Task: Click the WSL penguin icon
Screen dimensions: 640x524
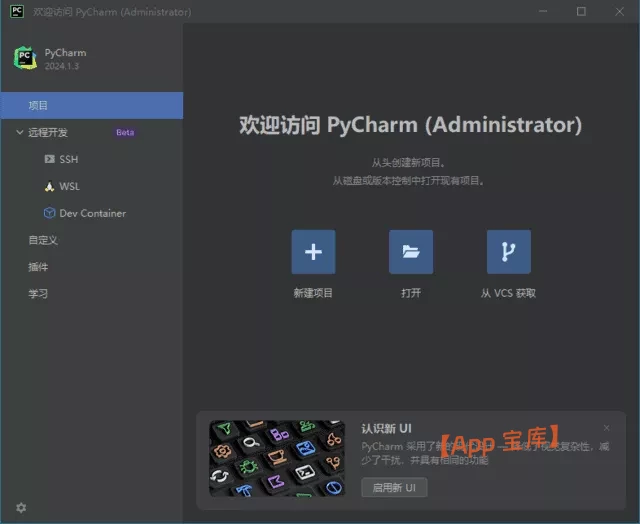Action: (x=49, y=187)
